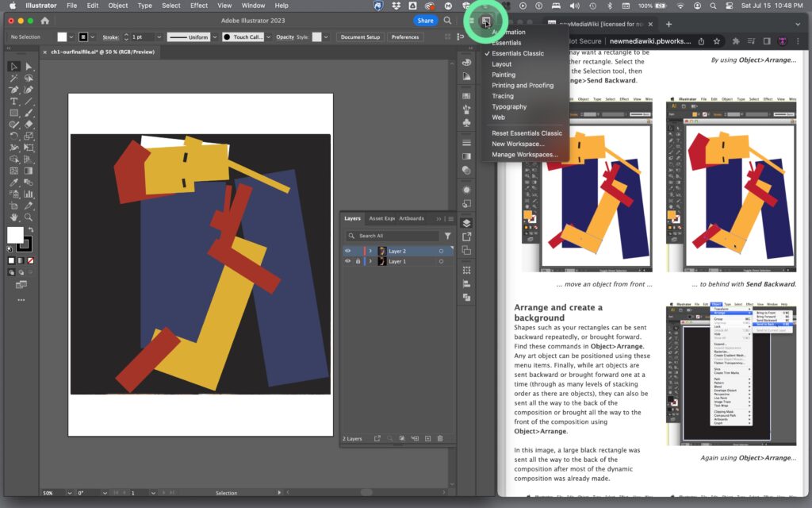This screenshot has height=508, width=812.
Task: Choose Typography workspace from menu
Action: 509,106
